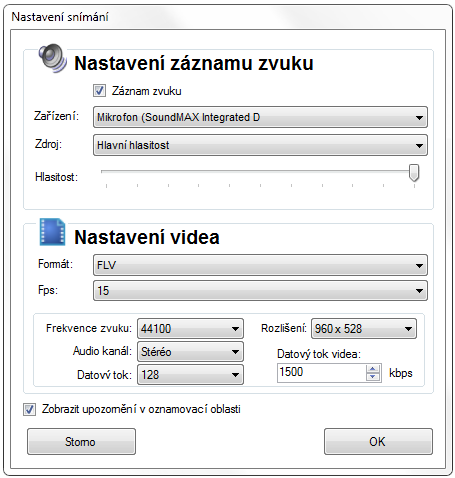Viewport: 455px width, 478px height.
Task: Open the Zdroj dropdown showing Hlavní hlasitost
Action: pyautogui.click(x=260, y=145)
